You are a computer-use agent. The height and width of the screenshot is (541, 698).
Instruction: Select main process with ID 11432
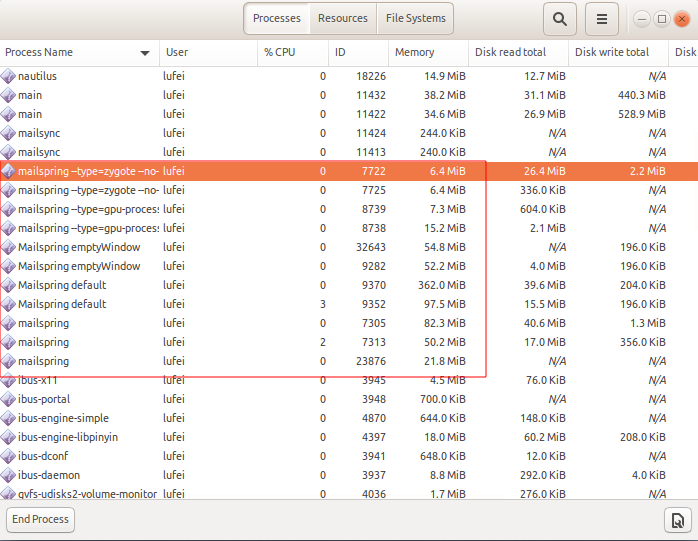click(349, 95)
